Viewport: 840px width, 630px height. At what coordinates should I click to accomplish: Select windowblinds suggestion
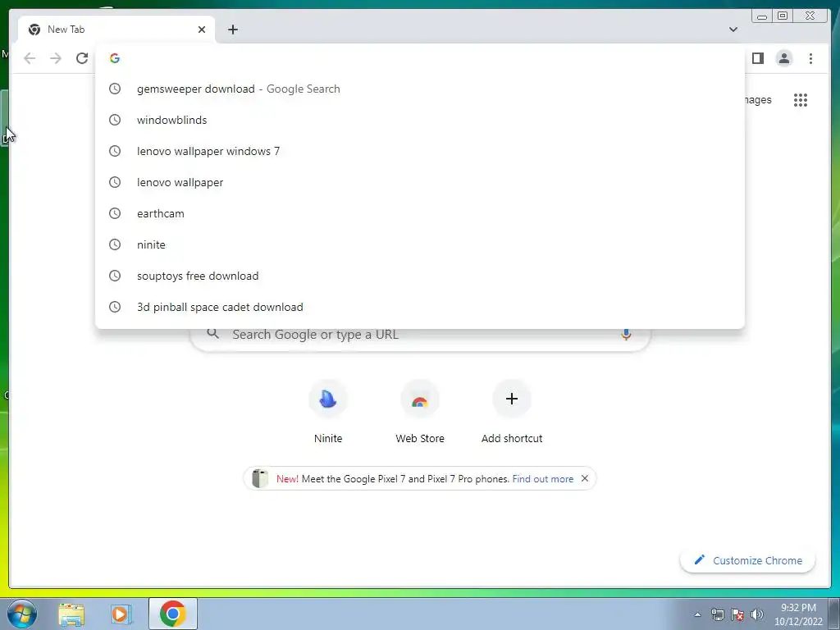click(420, 120)
